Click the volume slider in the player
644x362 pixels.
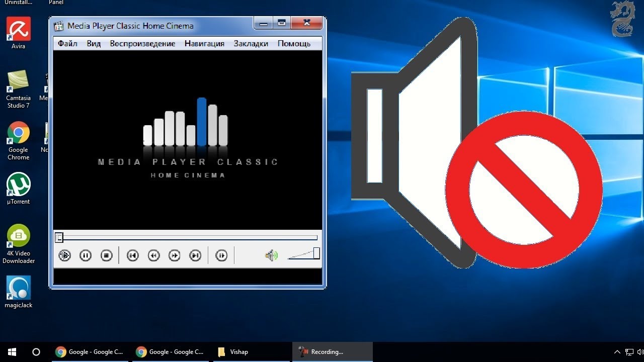(x=304, y=253)
